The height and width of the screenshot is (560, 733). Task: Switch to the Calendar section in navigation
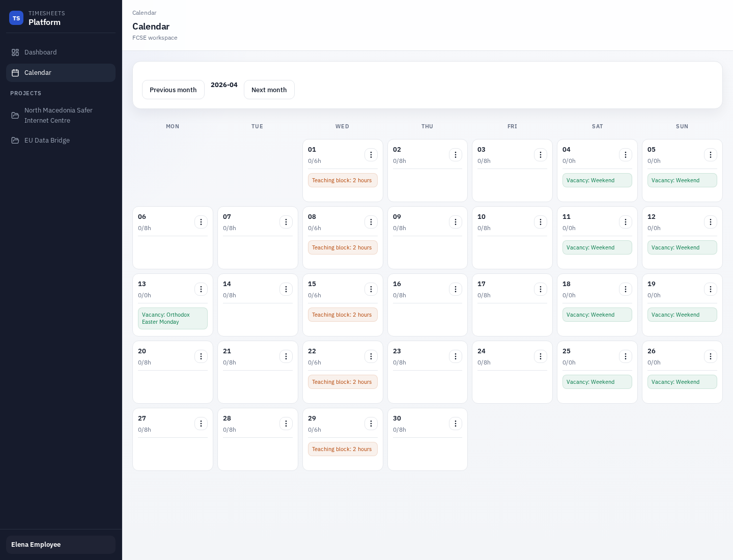[38, 73]
